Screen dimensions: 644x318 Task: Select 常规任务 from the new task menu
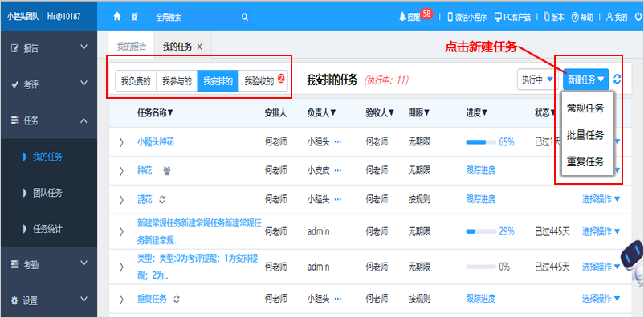pyautogui.click(x=585, y=108)
